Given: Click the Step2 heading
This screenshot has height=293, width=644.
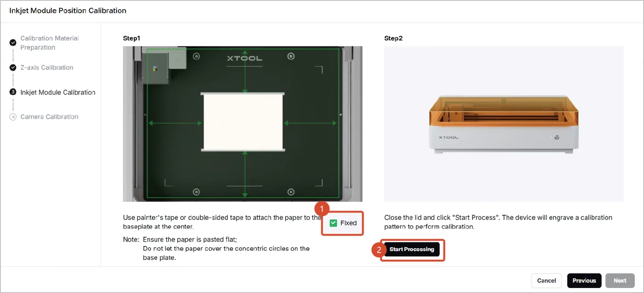Looking at the screenshot, I should click(x=393, y=38).
